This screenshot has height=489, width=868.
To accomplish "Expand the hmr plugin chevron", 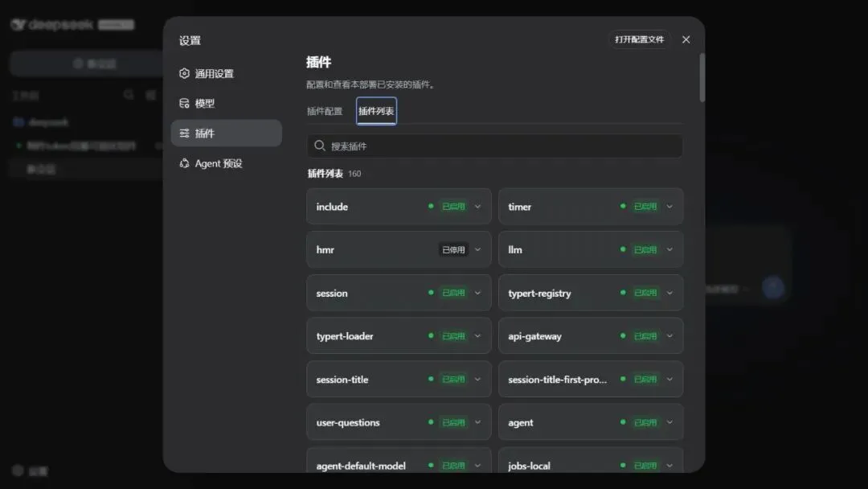I will click(x=477, y=250).
